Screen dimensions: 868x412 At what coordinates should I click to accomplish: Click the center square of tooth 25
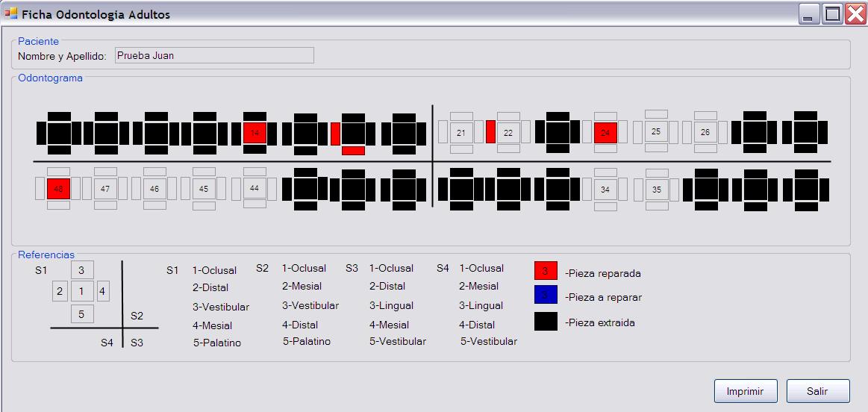(x=656, y=131)
